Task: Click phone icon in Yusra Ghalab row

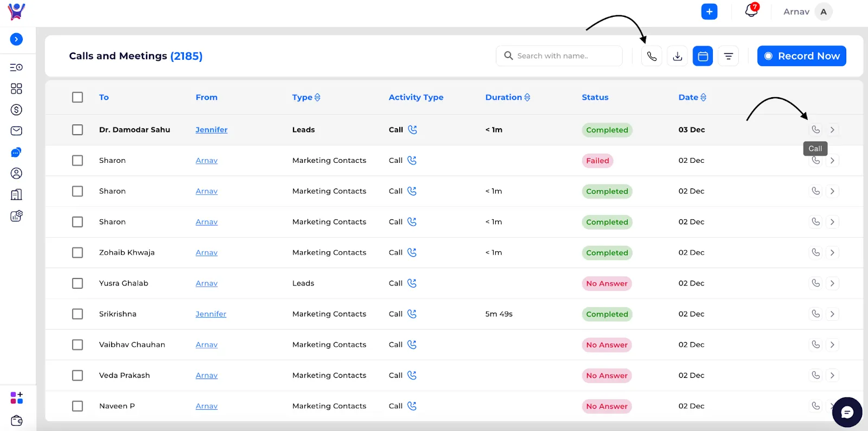Action: coord(815,283)
